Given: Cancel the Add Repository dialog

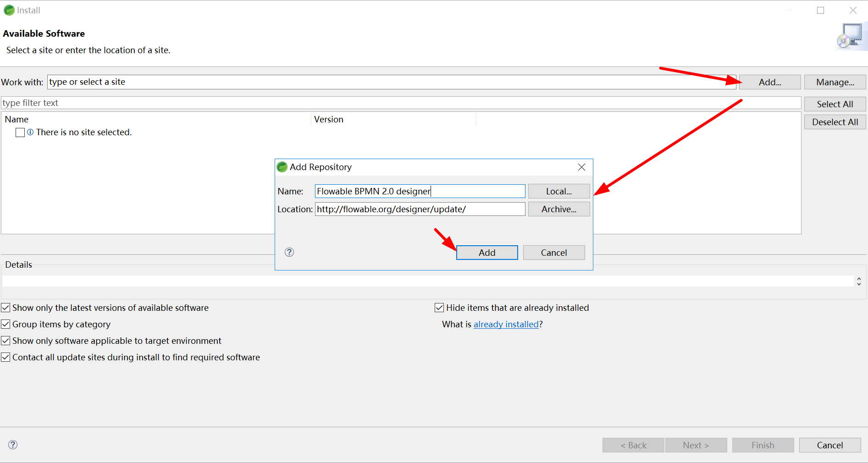Looking at the screenshot, I should point(554,253).
